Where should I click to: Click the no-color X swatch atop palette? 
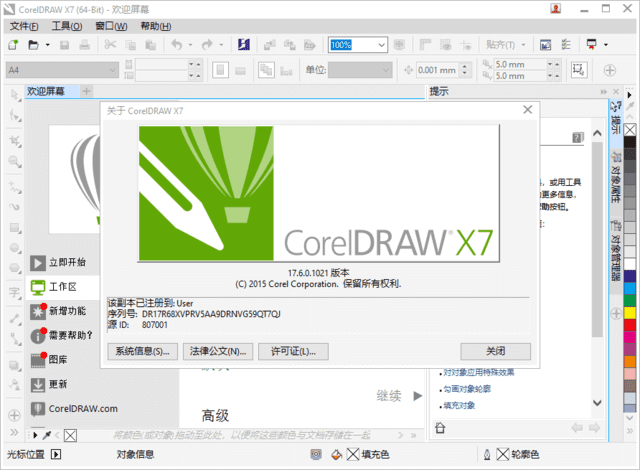630,130
